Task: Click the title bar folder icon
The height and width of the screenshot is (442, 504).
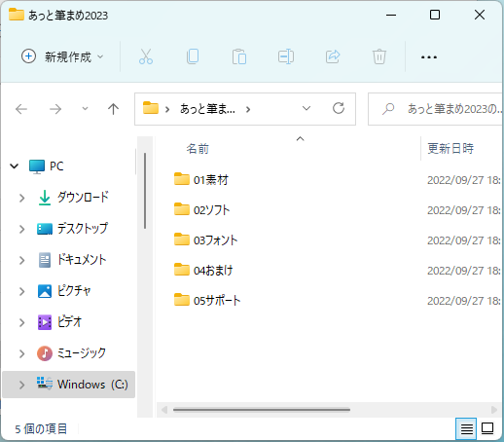Action: pyautogui.click(x=17, y=15)
